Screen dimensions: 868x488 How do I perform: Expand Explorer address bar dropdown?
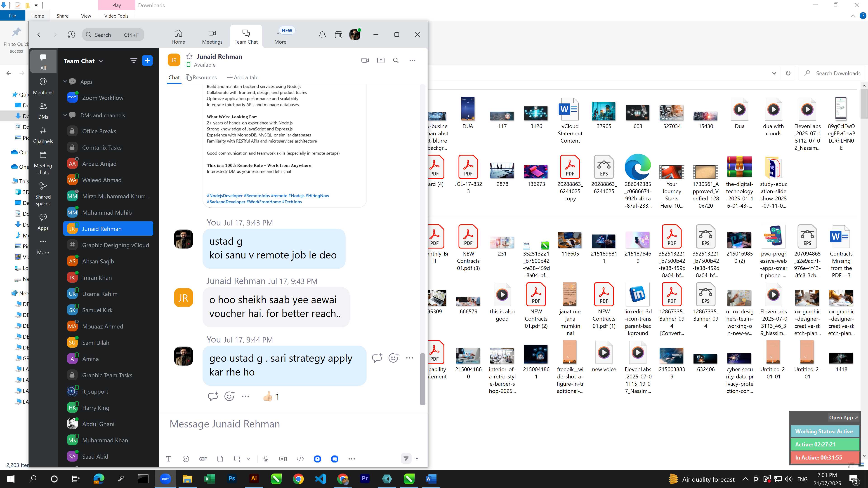[x=774, y=73]
